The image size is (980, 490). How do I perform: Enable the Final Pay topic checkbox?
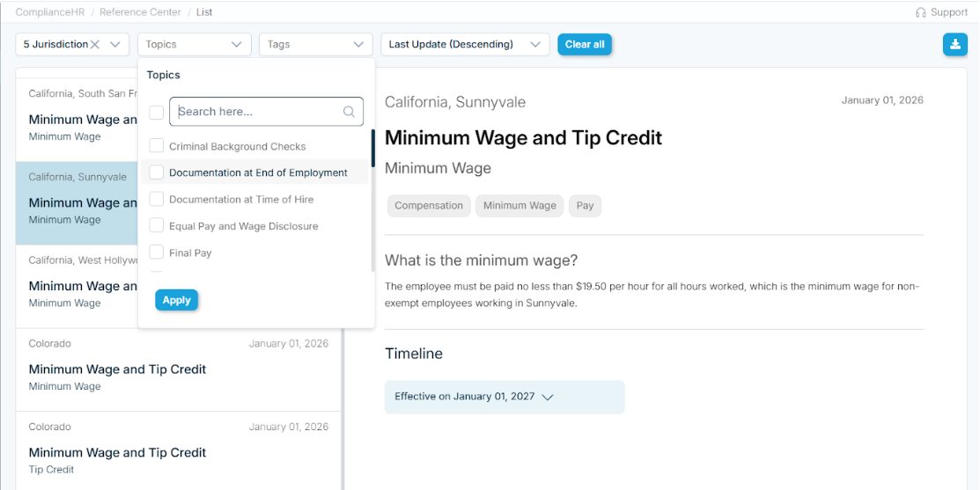pos(157,252)
